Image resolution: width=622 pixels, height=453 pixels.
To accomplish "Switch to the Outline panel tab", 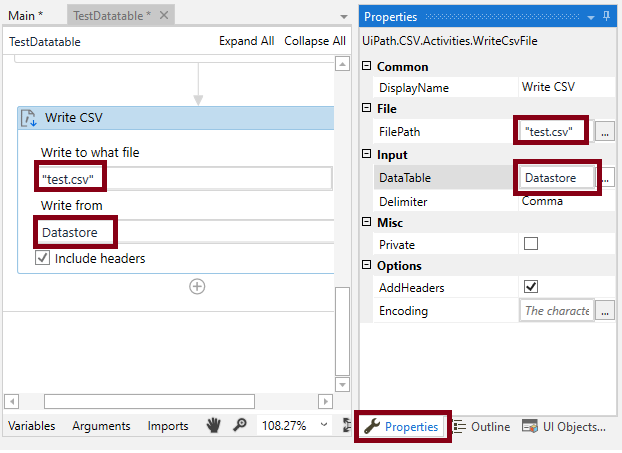I will click(x=481, y=427).
